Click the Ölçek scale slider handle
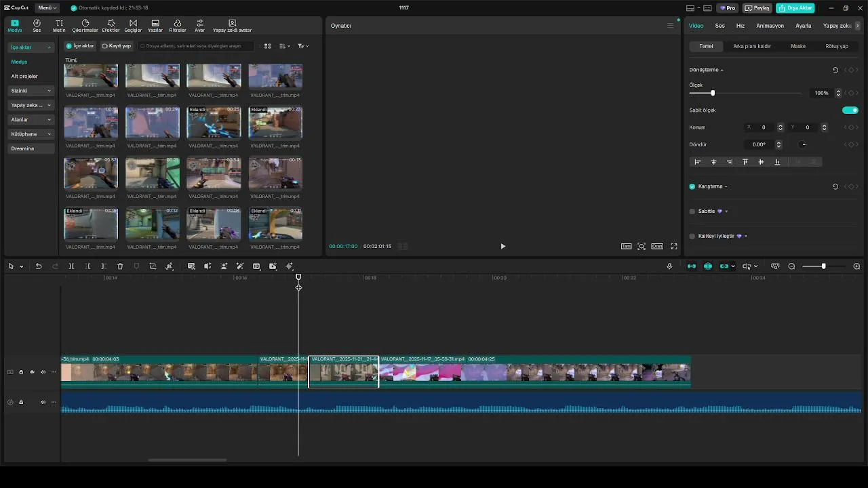868x488 pixels. point(712,93)
